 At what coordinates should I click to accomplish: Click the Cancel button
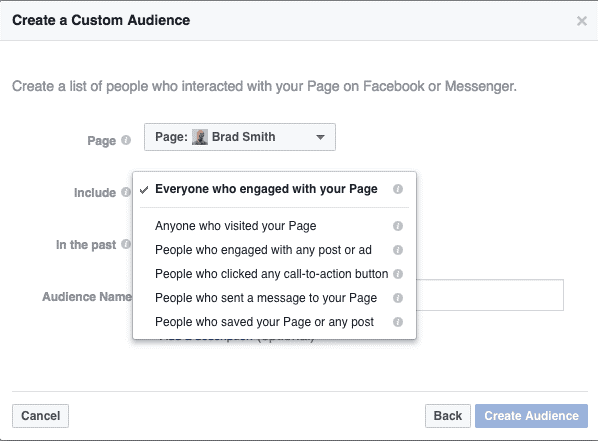[x=40, y=416]
